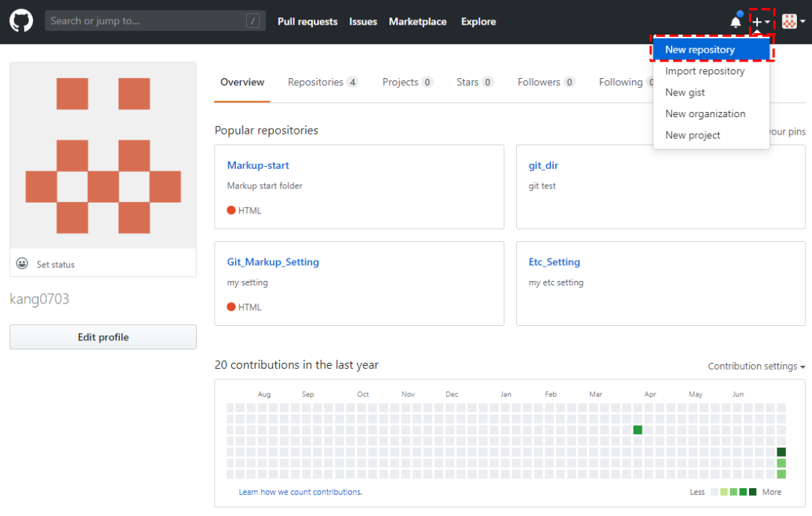Open the Markup-start repository

(x=258, y=165)
